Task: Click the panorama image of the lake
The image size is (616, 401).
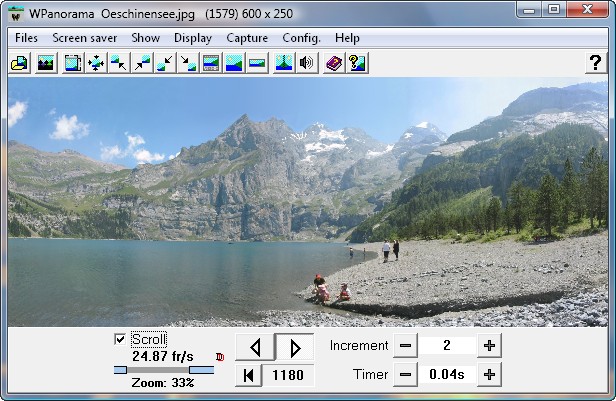Action: 308,202
